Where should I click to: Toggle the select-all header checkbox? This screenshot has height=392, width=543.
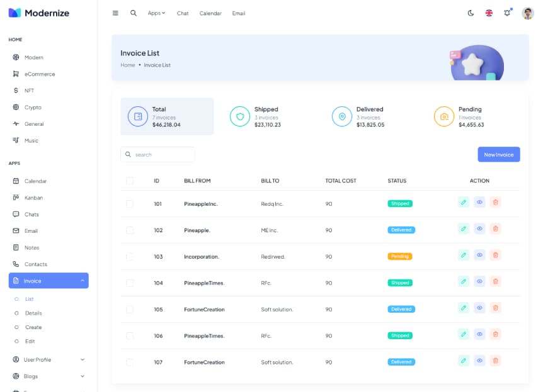click(x=130, y=181)
